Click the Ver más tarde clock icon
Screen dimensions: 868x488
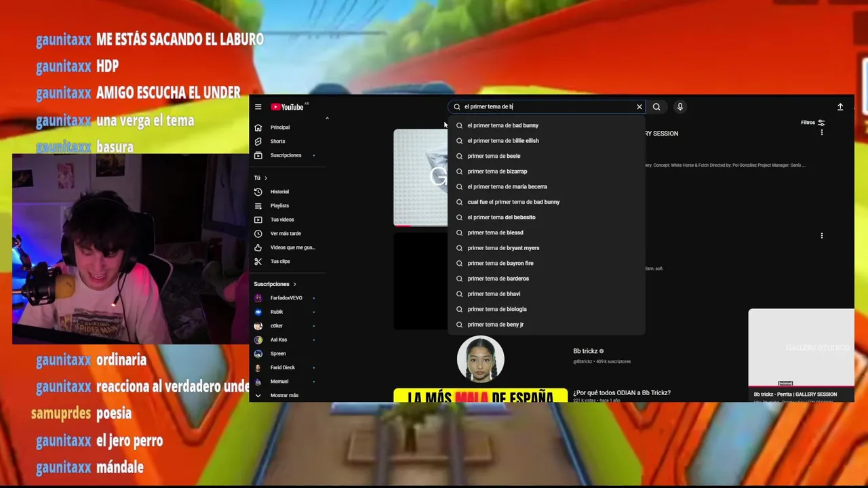pyautogui.click(x=258, y=234)
